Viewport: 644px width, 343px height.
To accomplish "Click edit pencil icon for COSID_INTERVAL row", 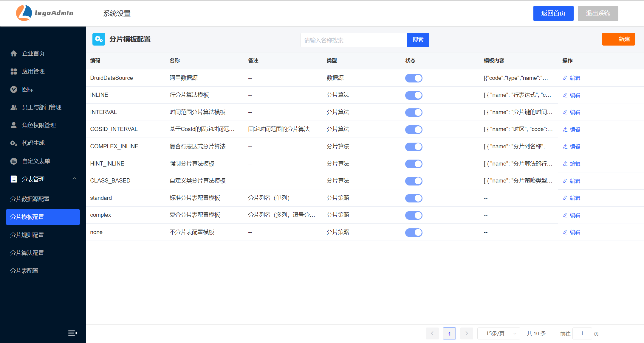I will [x=565, y=130].
